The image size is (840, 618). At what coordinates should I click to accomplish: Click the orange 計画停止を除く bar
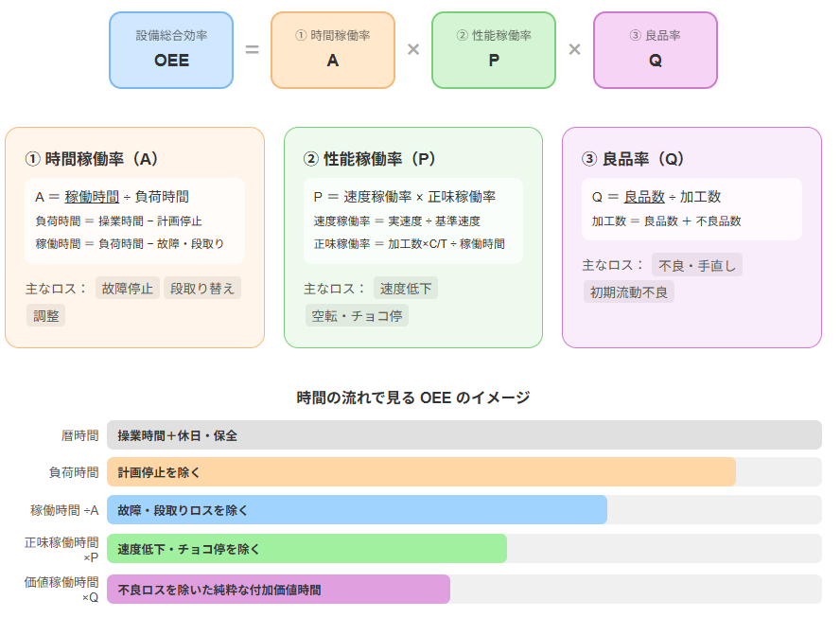(x=421, y=472)
